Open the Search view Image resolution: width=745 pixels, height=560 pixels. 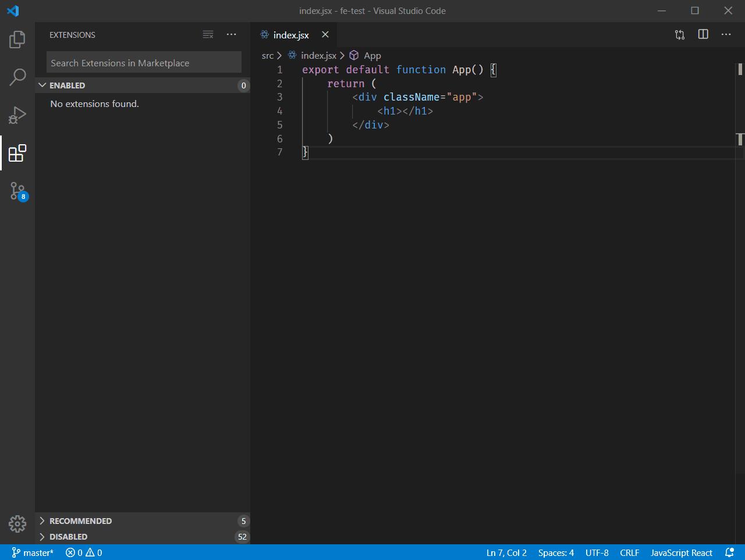(x=17, y=76)
